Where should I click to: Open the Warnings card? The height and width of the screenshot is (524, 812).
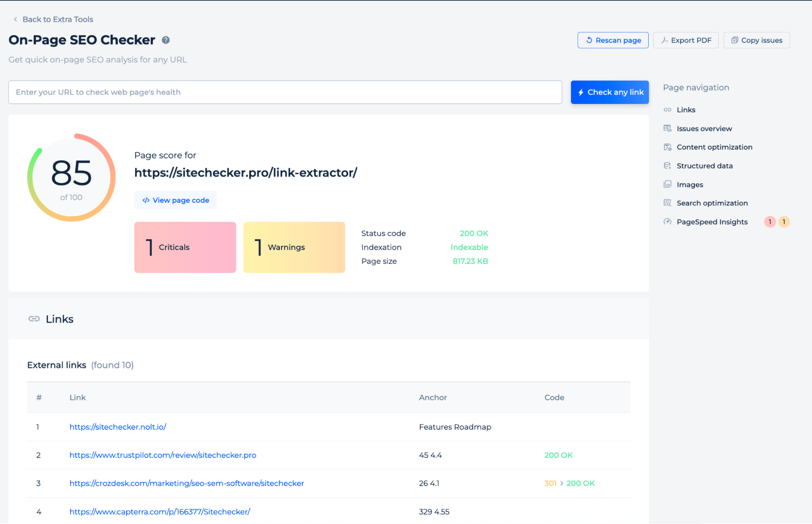[294, 247]
